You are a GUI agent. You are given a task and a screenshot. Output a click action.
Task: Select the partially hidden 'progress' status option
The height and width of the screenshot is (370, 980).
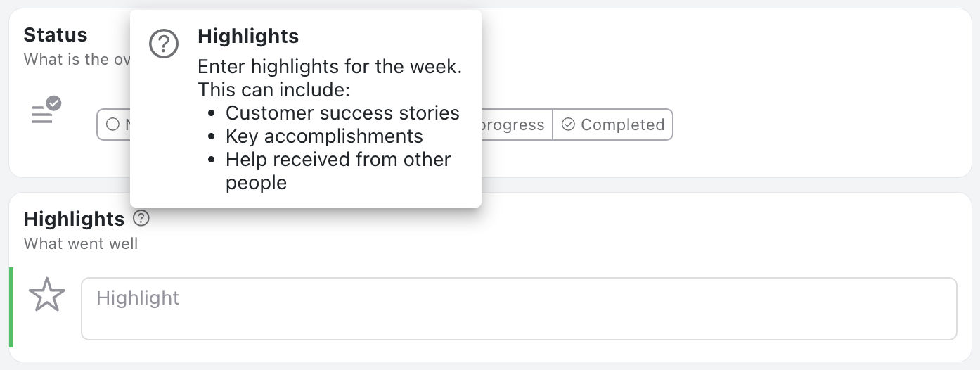click(x=516, y=125)
